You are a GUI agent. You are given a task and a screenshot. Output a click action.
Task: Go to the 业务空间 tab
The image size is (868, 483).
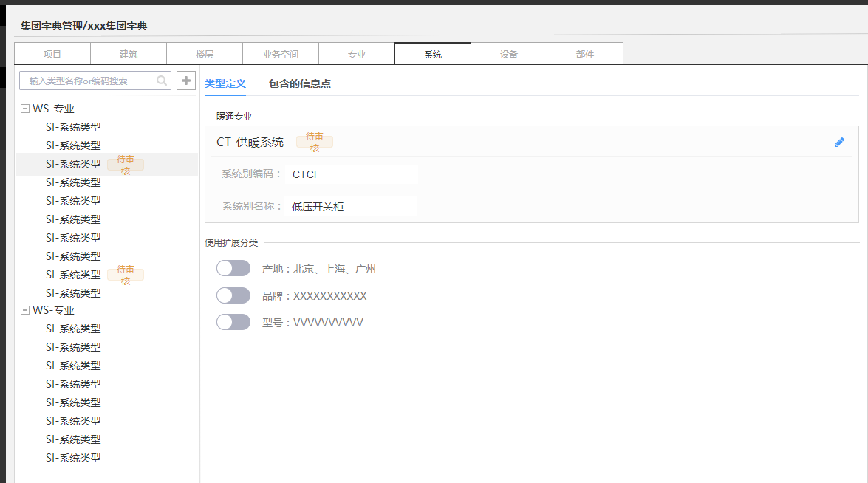pos(281,54)
